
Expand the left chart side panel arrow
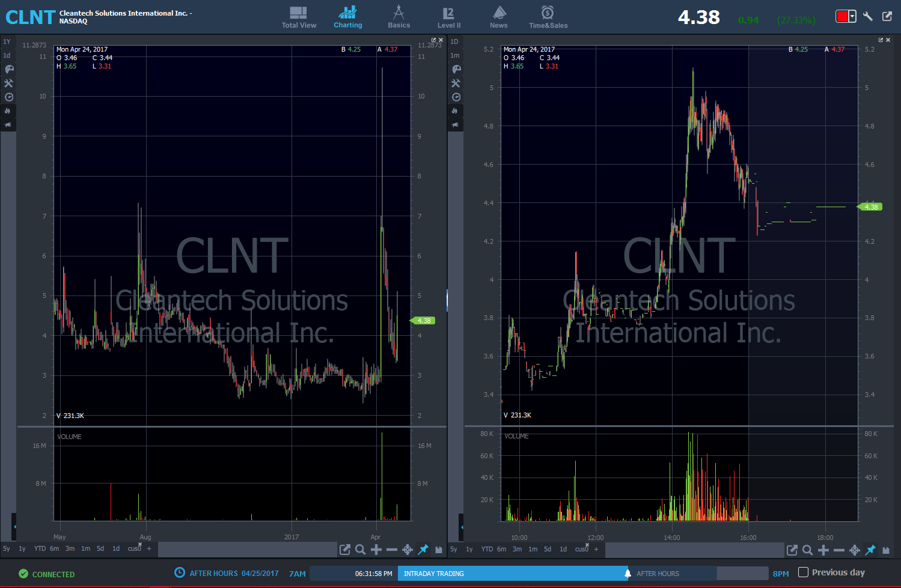14,527
